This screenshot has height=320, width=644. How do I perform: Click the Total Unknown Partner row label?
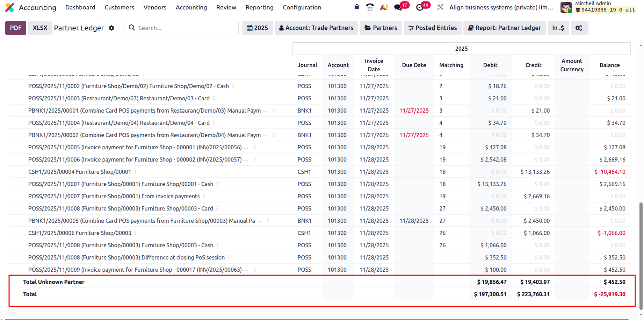tap(54, 282)
